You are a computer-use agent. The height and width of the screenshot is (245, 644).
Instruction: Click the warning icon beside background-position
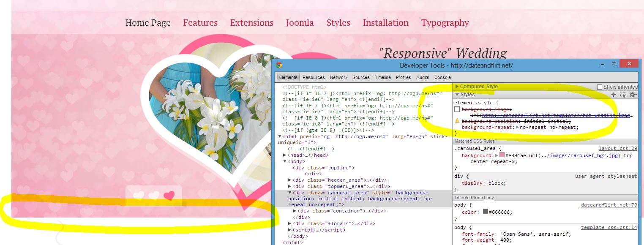pos(457,121)
